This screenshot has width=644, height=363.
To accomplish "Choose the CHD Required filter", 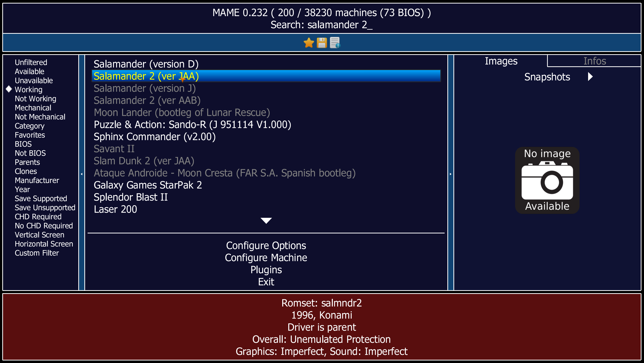I will pyautogui.click(x=38, y=217).
